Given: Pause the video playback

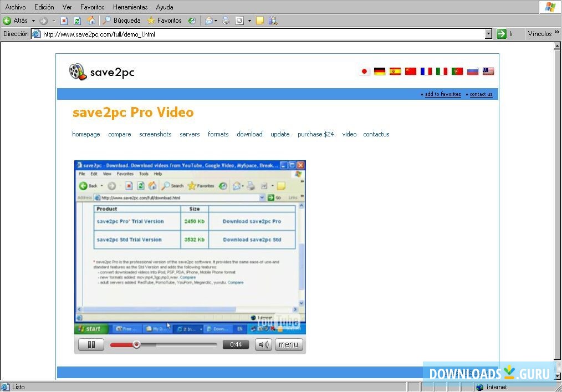Looking at the screenshot, I should (90, 344).
